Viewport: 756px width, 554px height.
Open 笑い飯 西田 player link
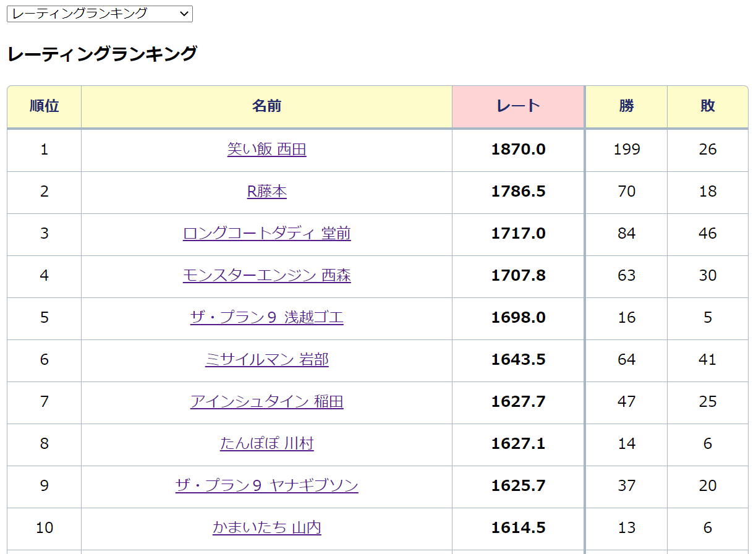[266, 149]
